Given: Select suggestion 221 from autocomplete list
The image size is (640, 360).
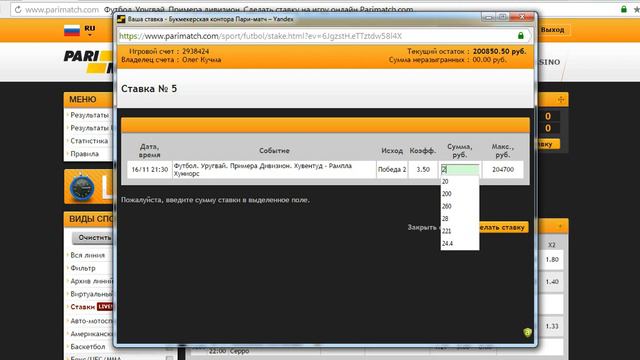Looking at the screenshot, I should [460, 231].
